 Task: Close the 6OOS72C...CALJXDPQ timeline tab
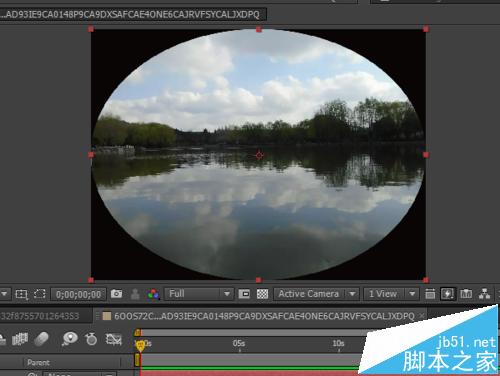(422, 315)
